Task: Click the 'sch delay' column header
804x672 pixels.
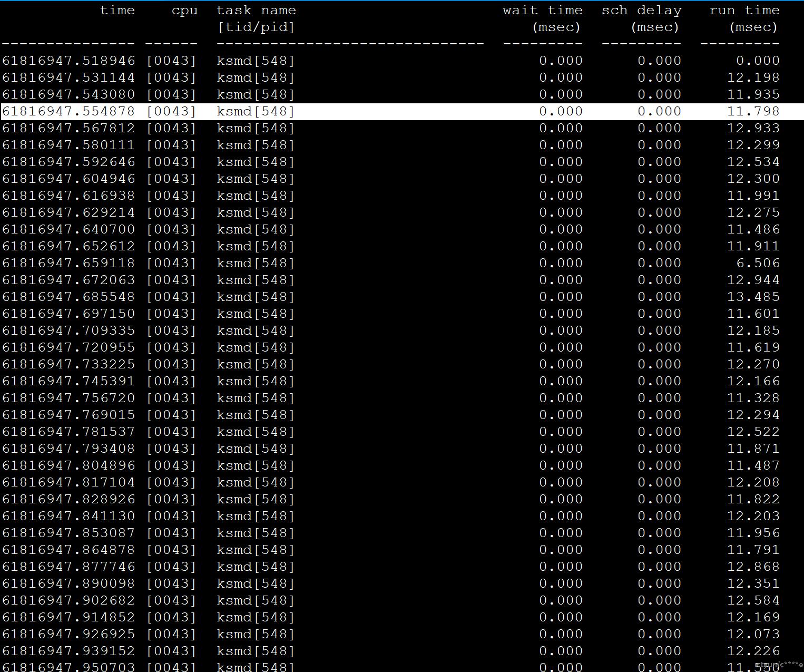Action: (641, 10)
